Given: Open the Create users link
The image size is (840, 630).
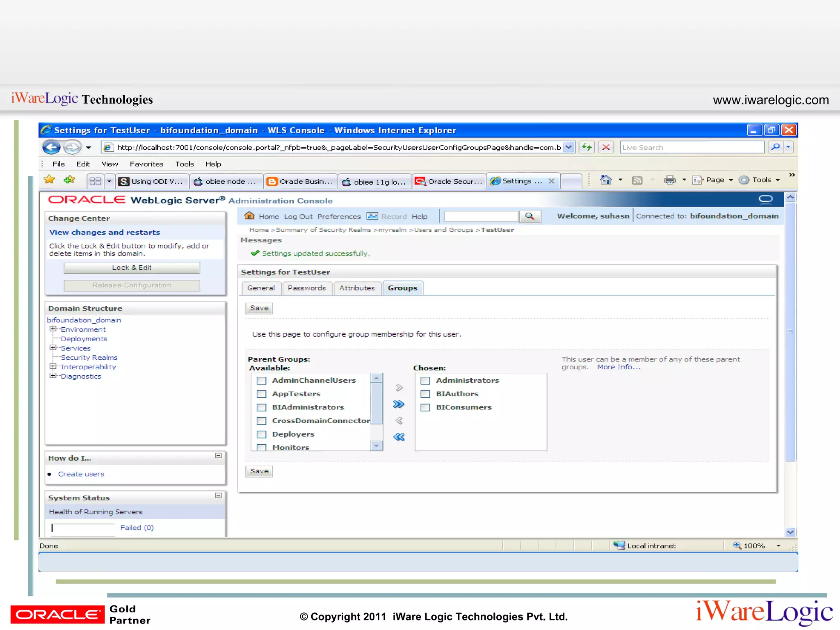Looking at the screenshot, I should 81,474.
